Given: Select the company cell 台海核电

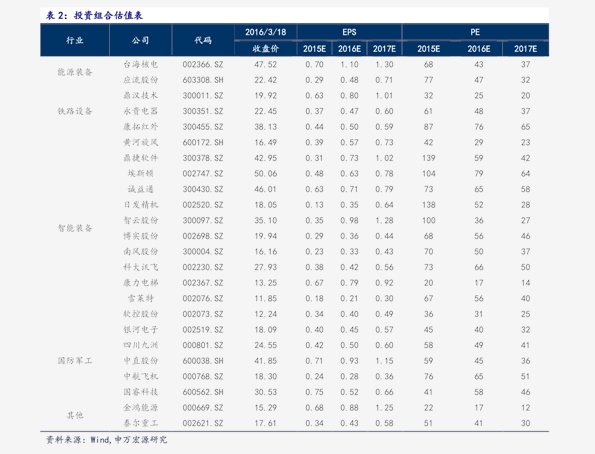Looking at the screenshot, I should pyautogui.click(x=140, y=65).
